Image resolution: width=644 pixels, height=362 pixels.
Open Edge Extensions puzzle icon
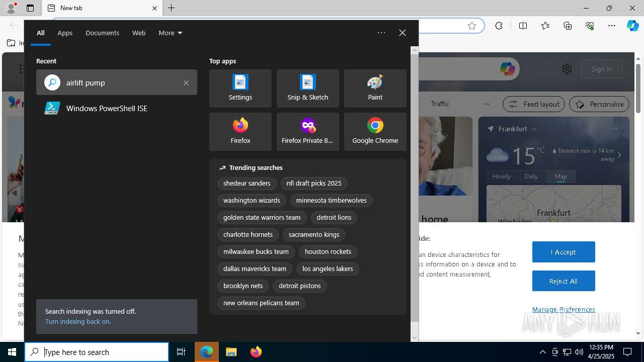(499, 26)
